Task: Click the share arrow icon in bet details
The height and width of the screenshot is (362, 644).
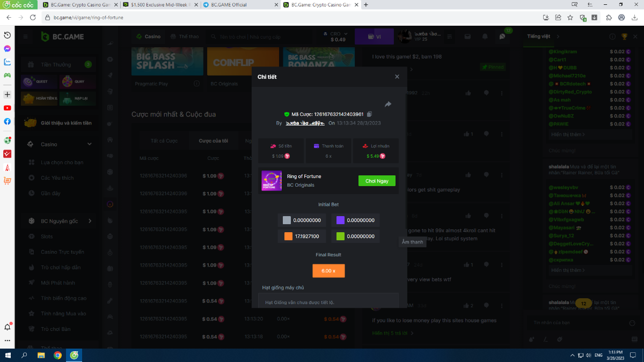Action: pyautogui.click(x=388, y=104)
